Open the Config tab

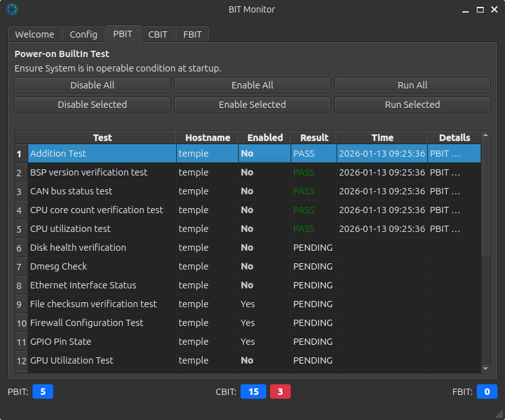[x=83, y=34]
